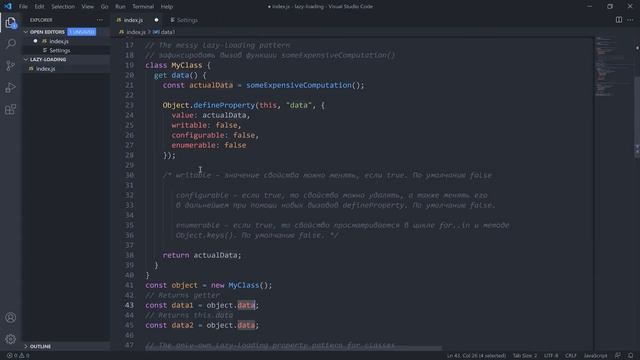Click errors and warnings status bar indicator
Viewport: 640px width, 360px height.
pos(18,356)
